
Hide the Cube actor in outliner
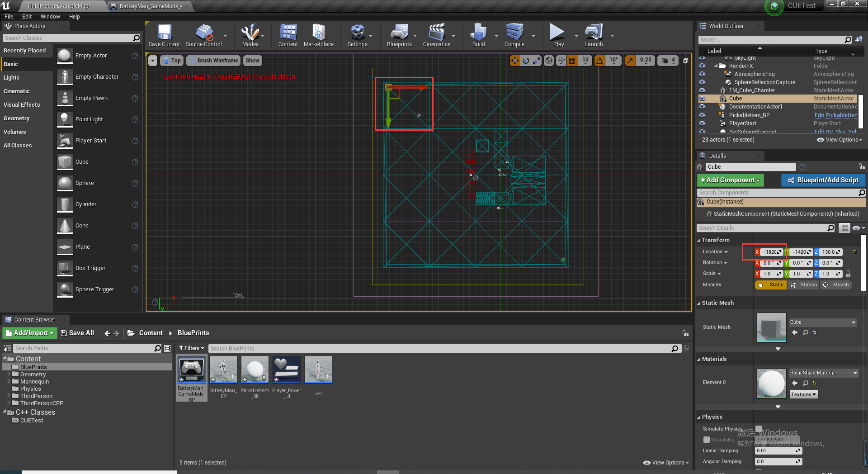[x=702, y=99]
